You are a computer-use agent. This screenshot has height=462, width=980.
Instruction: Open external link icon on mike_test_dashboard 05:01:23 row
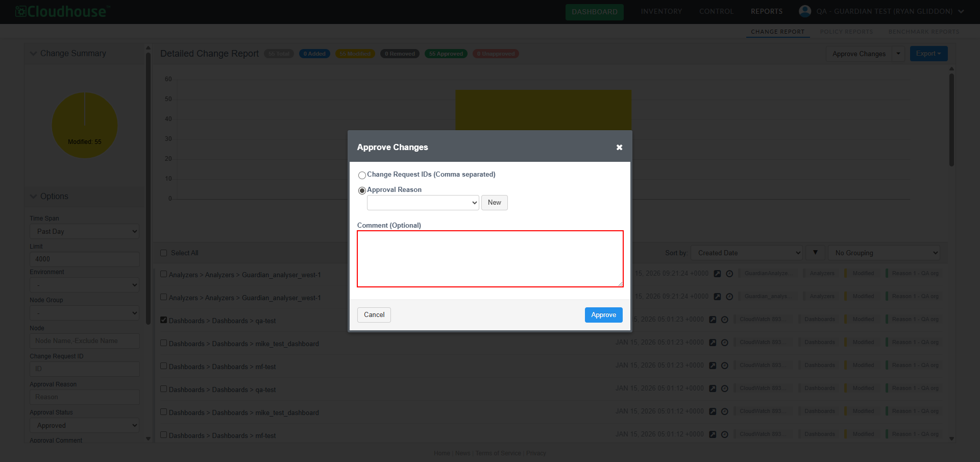coord(713,343)
